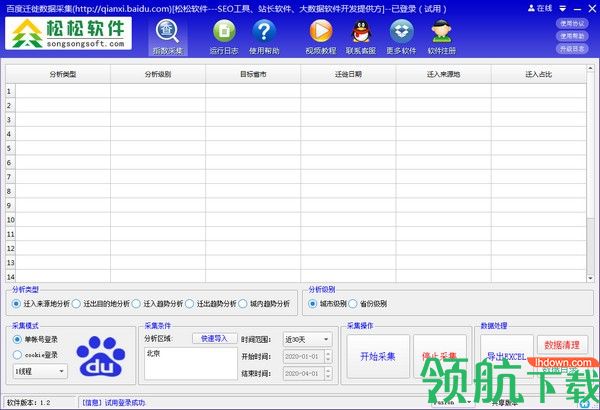Click the 数据清理 button
Viewport: 600px width, 410px height.
pos(562,345)
